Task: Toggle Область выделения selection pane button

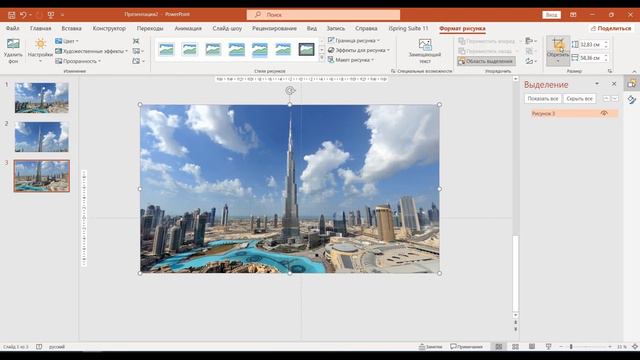Action: coord(486,61)
